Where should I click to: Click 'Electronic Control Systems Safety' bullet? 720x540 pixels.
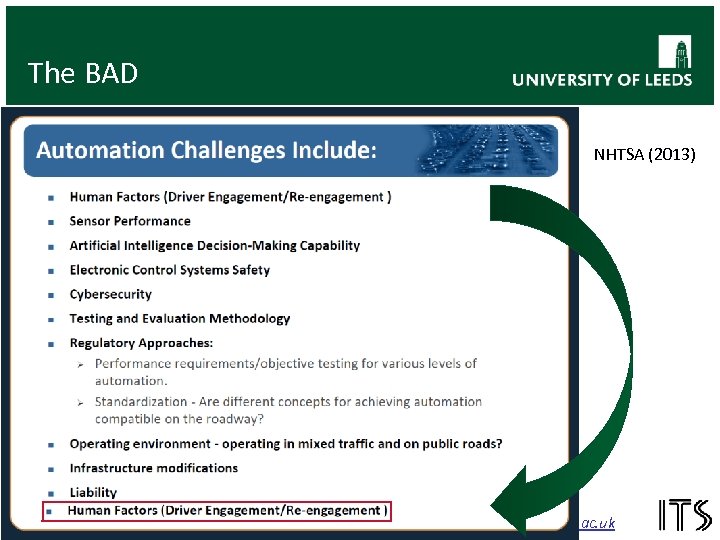click(169, 270)
